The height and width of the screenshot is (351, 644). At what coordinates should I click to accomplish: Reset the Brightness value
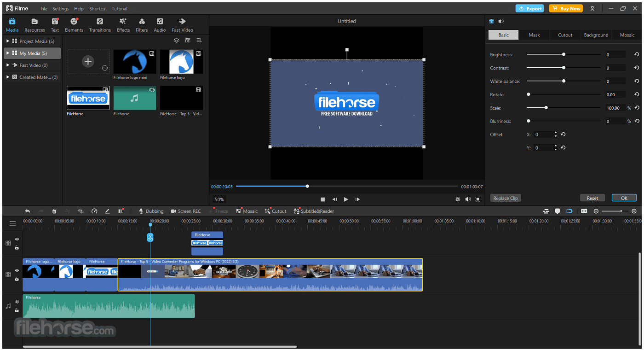point(637,54)
